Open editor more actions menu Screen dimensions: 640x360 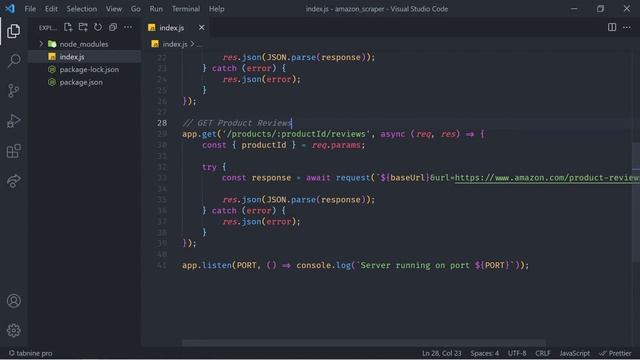coord(627,27)
